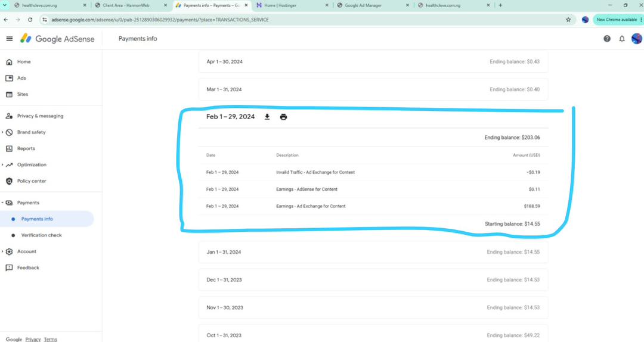This screenshot has height=342, width=644.
Task: Print the Feb 1–29, 2024 statement
Action: point(283,117)
